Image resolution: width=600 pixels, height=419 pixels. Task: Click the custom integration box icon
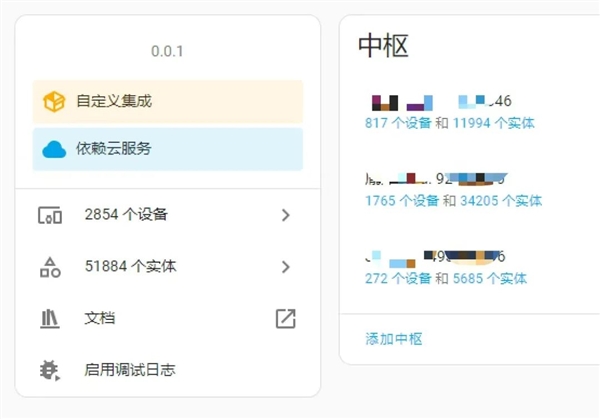pyautogui.click(x=54, y=102)
